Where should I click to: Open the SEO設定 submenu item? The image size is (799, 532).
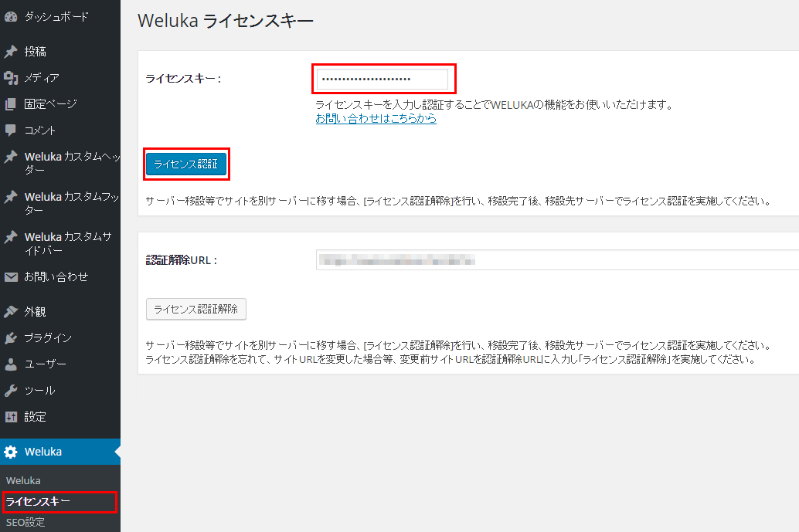[x=25, y=522]
